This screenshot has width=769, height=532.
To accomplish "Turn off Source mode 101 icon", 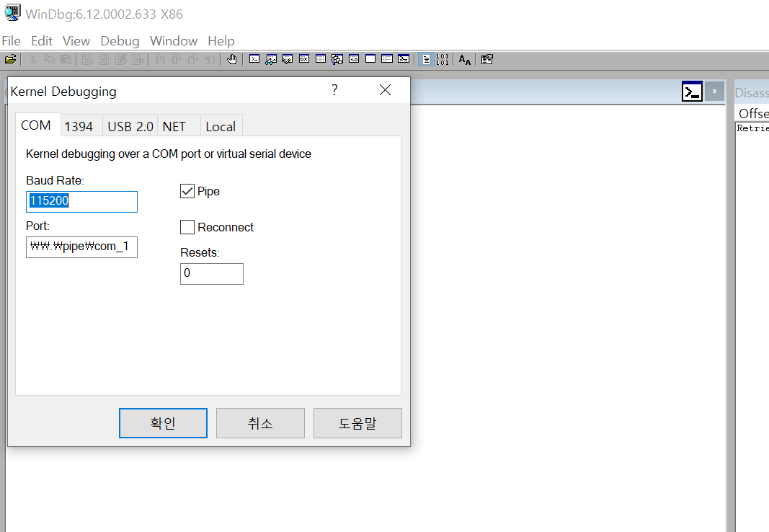I will coord(443,59).
